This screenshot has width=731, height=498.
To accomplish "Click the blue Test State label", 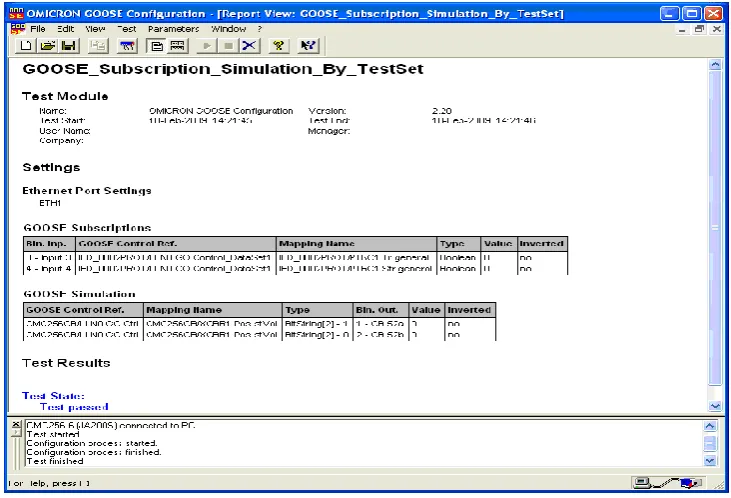I will pyautogui.click(x=53, y=396).
